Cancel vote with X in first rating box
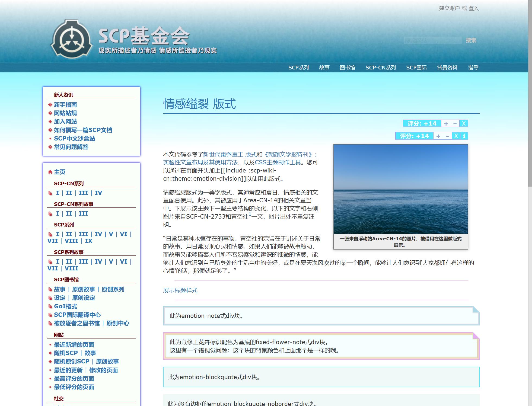This screenshot has width=532, height=406. pos(464,124)
